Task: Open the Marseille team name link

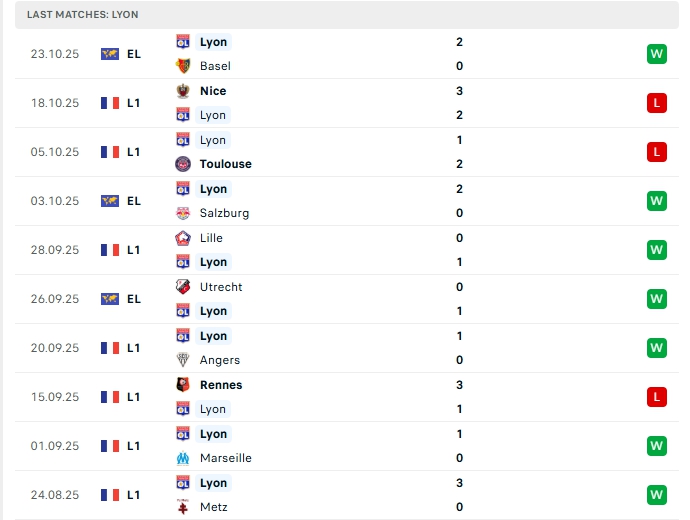Action: pyautogui.click(x=226, y=458)
